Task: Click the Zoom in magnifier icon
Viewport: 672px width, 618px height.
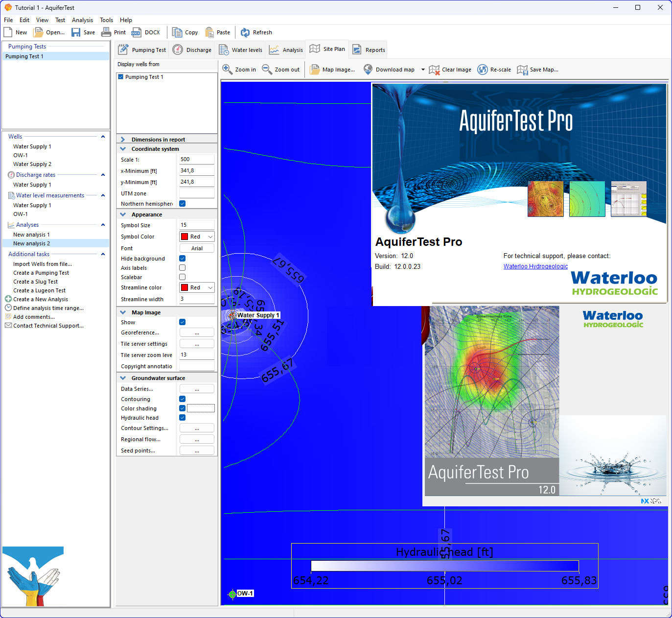Action: [x=227, y=69]
